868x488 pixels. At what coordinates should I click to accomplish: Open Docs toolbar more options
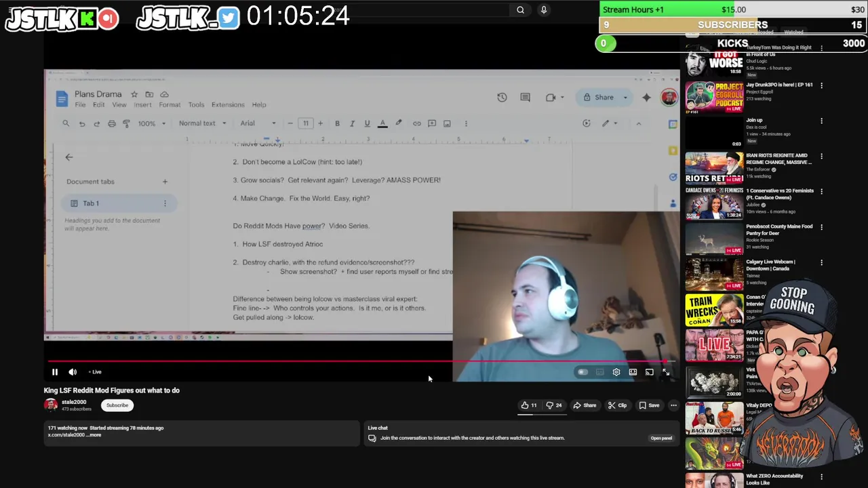click(466, 123)
